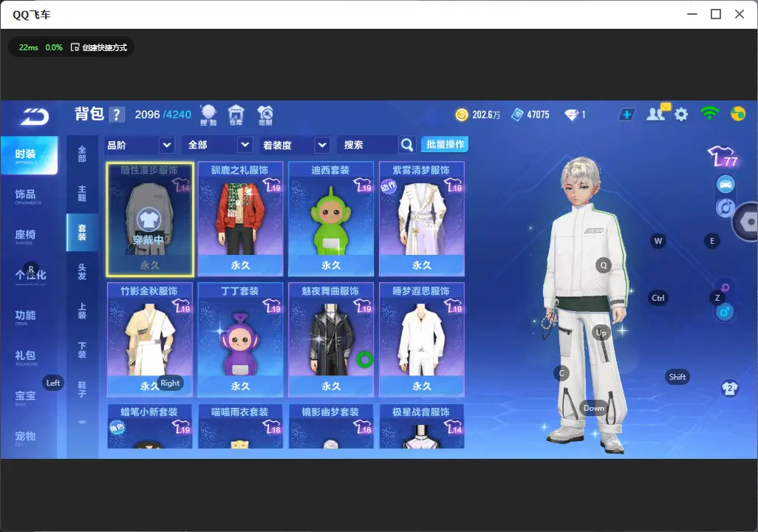This screenshot has height=532, width=758.
Task: Open the backpack help question mark
Action: tap(117, 115)
